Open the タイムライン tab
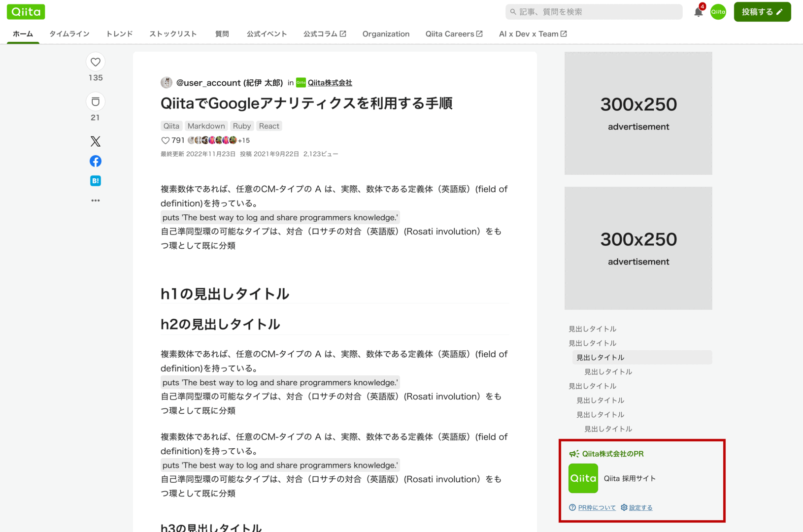This screenshot has height=532, width=803. click(x=69, y=34)
